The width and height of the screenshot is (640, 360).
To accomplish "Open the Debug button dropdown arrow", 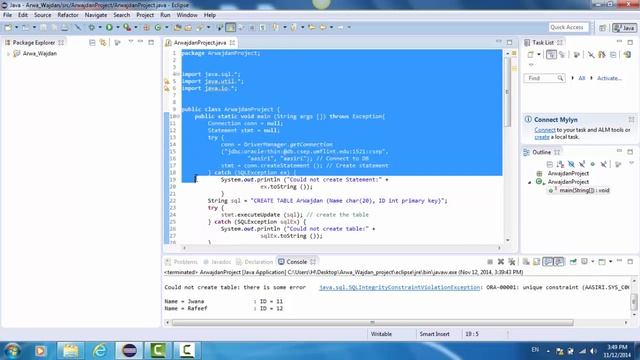I will [x=100, y=27].
